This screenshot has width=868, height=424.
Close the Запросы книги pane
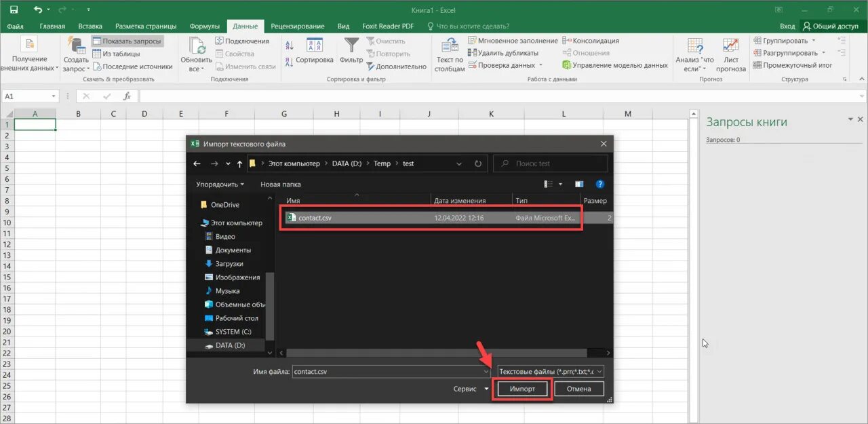coord(861,119)
